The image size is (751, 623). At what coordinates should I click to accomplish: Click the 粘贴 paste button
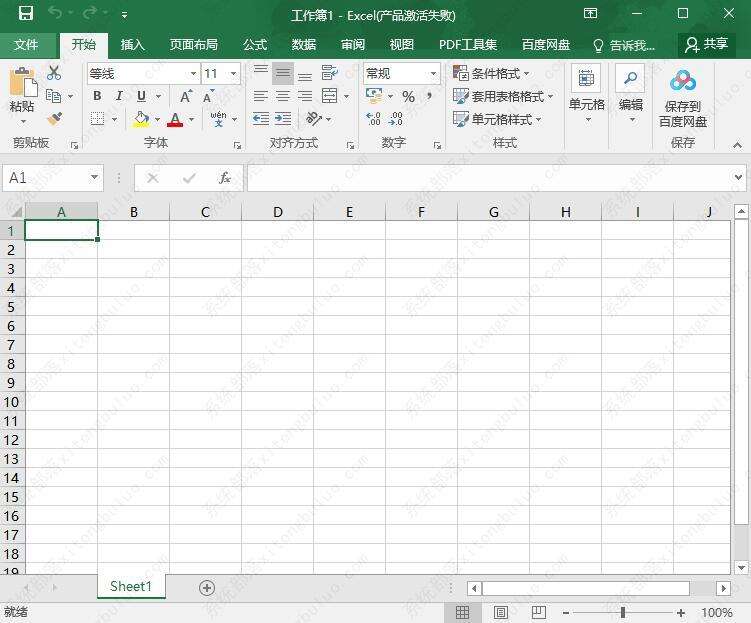tap(22, 96)
